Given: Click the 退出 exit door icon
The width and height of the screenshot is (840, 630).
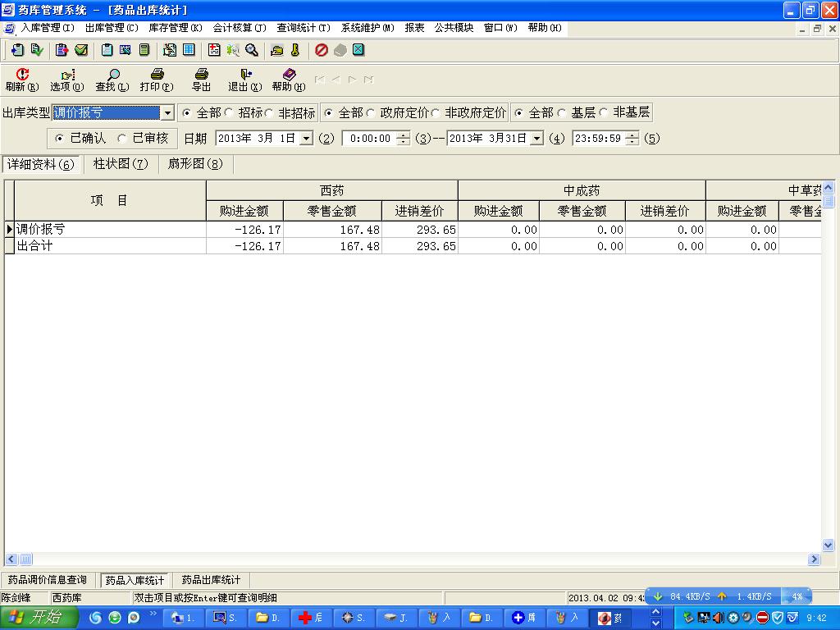Looking at the screenshot, I should [x=245, y=75].
